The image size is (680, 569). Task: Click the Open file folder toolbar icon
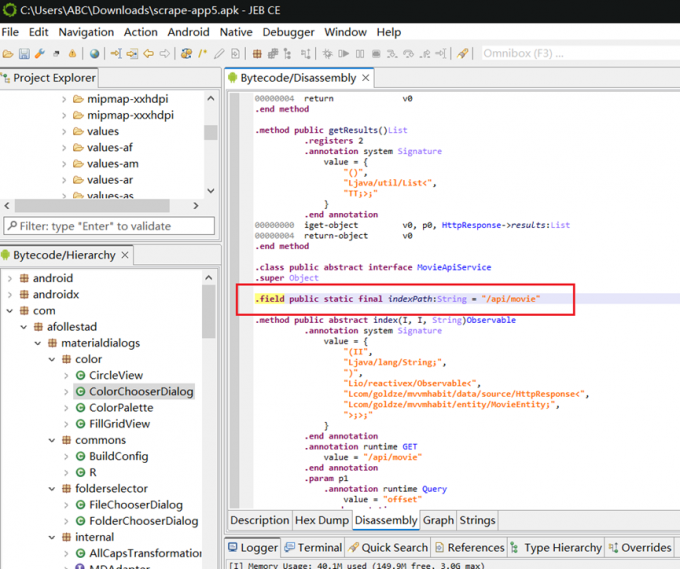(8, 54)
